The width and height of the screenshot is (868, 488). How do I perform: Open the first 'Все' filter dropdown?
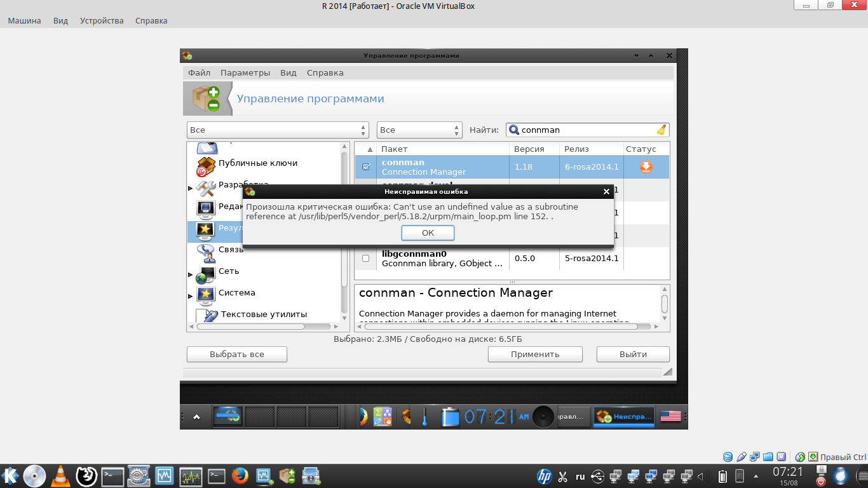278,130
